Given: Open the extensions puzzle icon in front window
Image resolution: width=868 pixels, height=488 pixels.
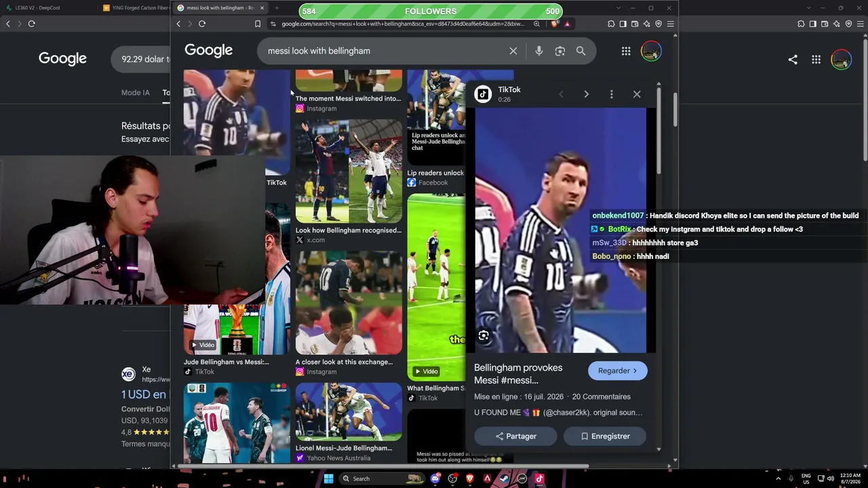Looking at the screenshot, I should click(x=611, y=24).
